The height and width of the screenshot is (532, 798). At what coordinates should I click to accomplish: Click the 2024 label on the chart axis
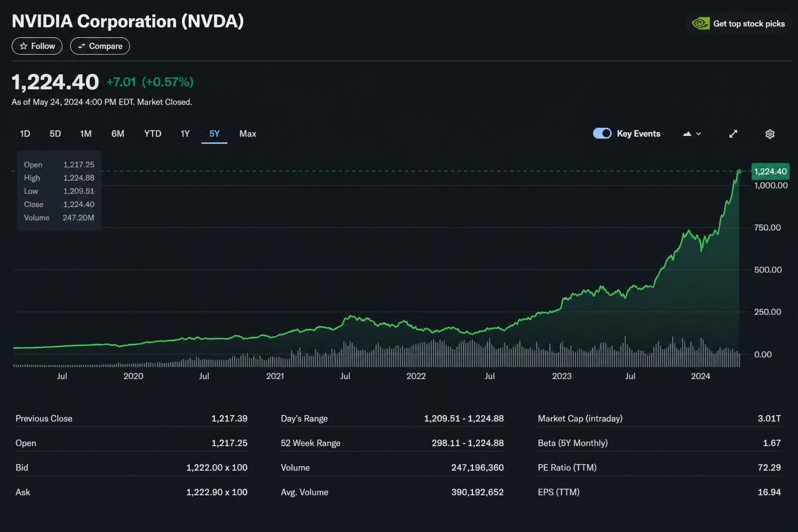coord(700,376)
